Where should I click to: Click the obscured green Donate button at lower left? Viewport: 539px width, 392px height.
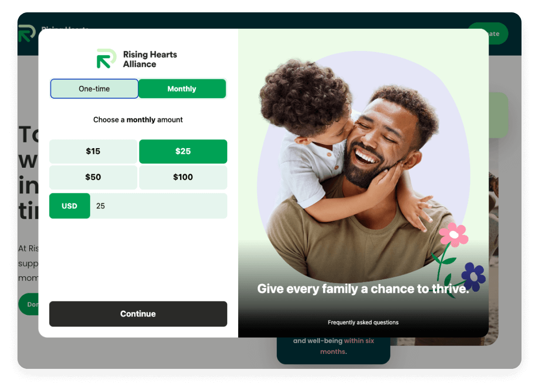[x=28, y=305]
